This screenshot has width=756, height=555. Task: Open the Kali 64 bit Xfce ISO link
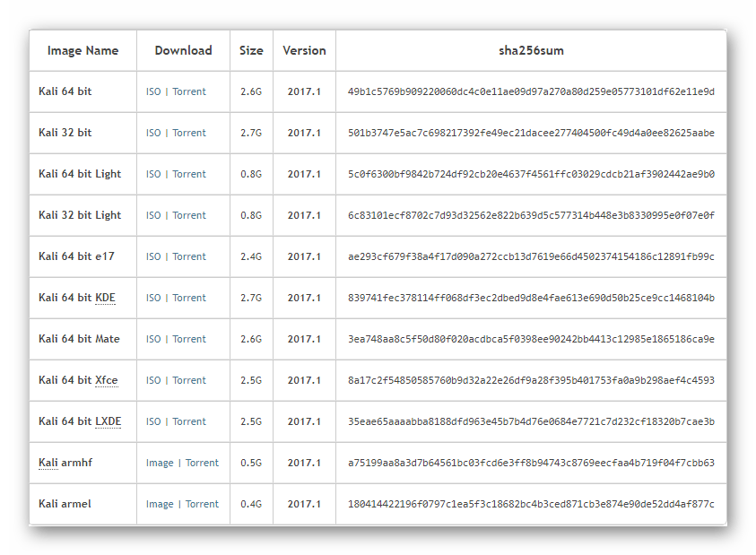(x=153, y=380)
